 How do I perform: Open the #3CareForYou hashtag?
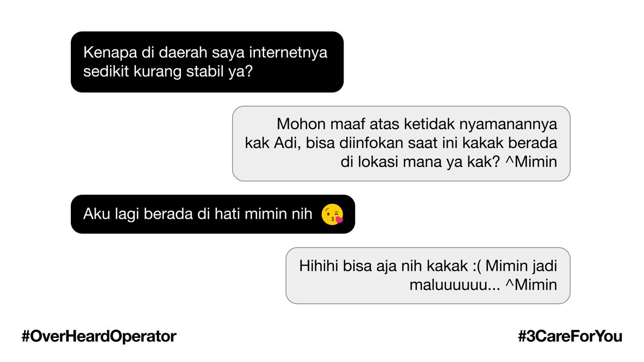coord(570,337)
